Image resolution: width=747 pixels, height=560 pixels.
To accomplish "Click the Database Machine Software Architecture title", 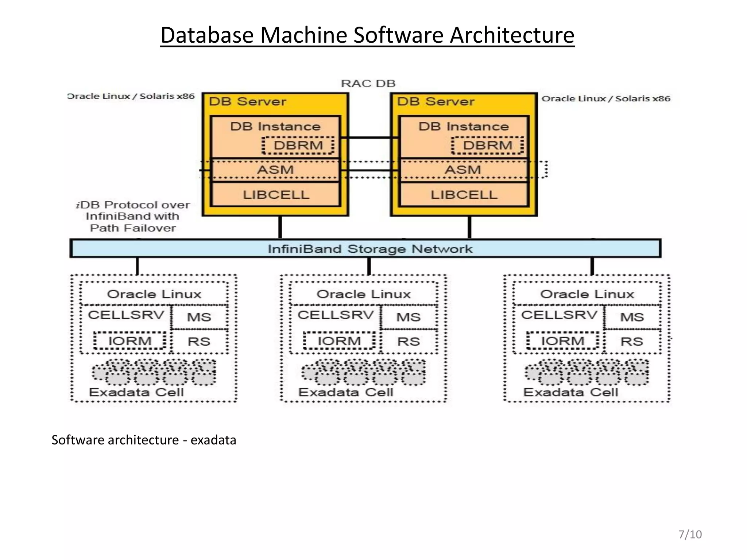I will [x=367, y=35].
